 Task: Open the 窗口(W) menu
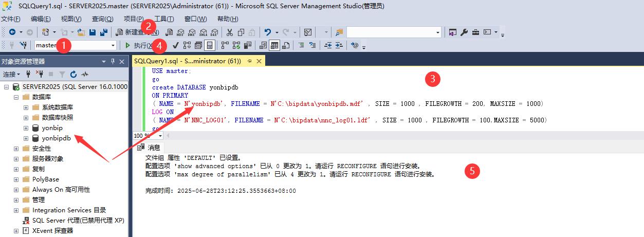coord(195,19)
